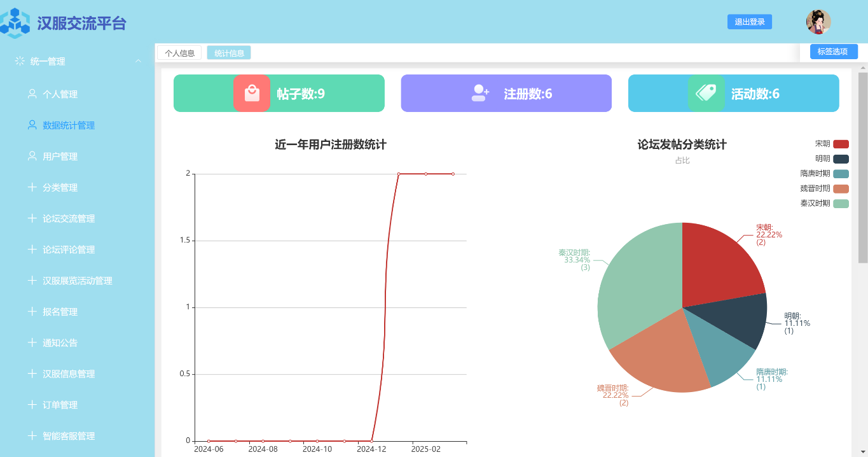Viewport: 868px width, 457px height.
Task: Click the add-user icon on 注册数 card
Action: click(x=479, y=93)
